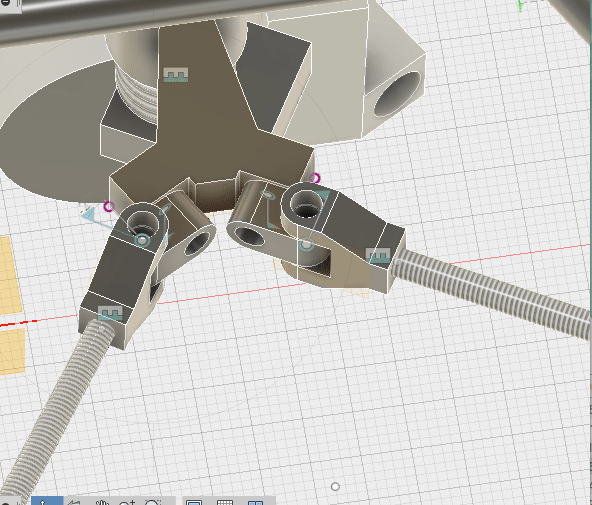Select the magenta sketch point above the right clevis
The image size is (592, 505).
(315, 178)
